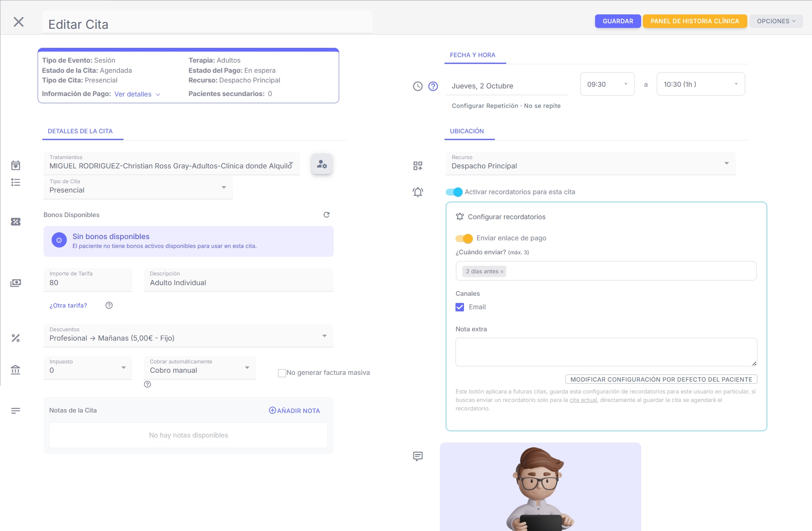Select the DETALLES DE LA CITA tab
Image resolution: width=812 pixels, height=531 pixels.
coord(80,131)
